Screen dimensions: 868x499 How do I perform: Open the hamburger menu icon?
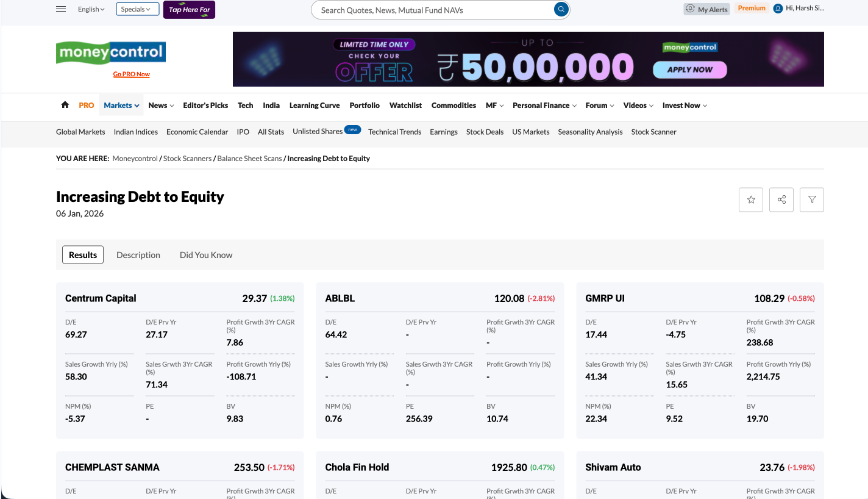pos(61,9)
